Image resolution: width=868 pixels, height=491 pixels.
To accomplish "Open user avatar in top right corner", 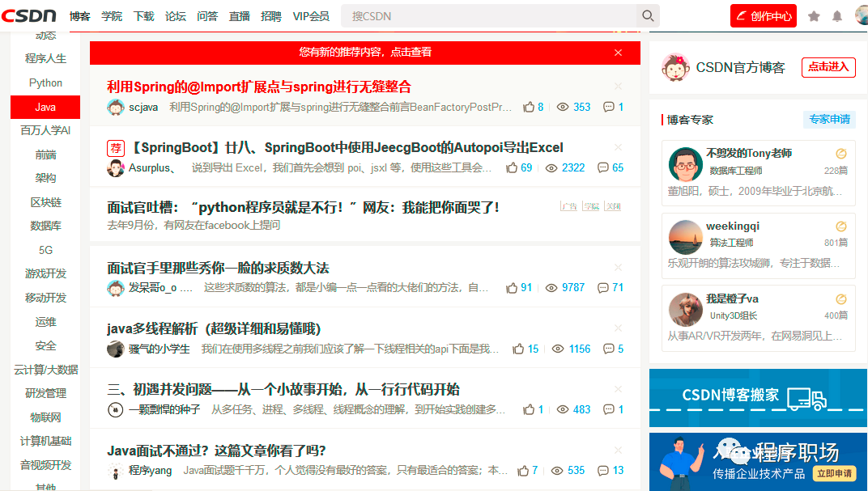I will tap(862, 15).
